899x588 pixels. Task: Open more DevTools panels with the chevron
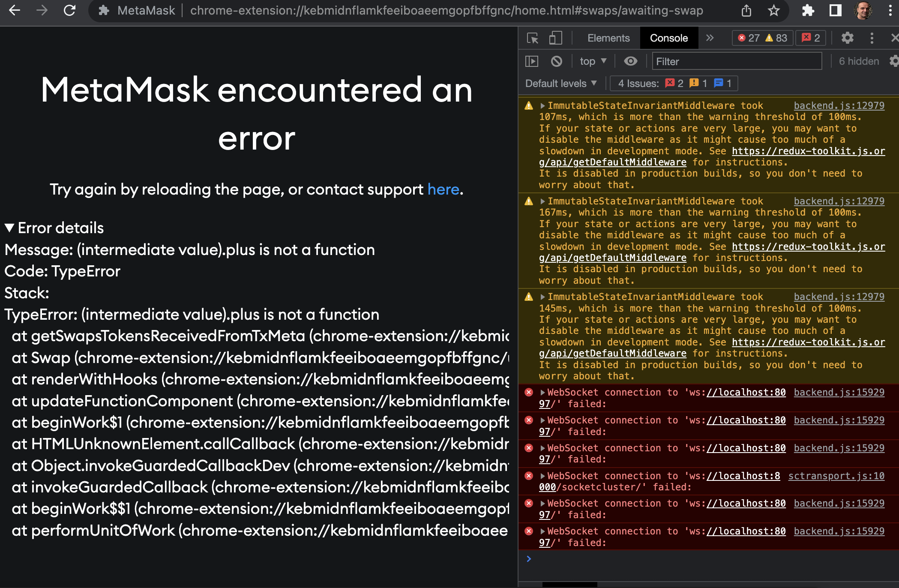pyautogui.click(x=710, y=38)
